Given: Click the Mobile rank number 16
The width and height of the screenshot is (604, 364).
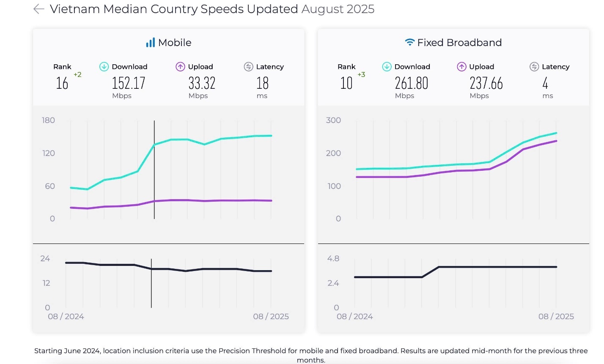Looking at the screenshot, I should click(62, 83).
